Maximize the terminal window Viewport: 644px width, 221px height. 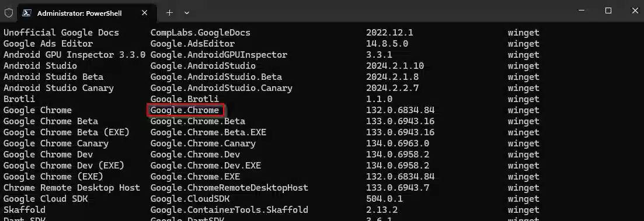tap(608, 10)
